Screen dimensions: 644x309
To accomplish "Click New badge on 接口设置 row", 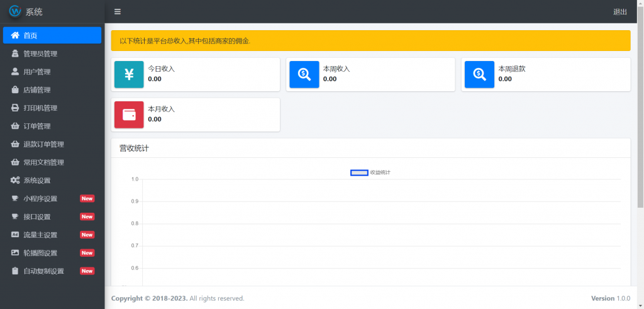I will (87, 216).
